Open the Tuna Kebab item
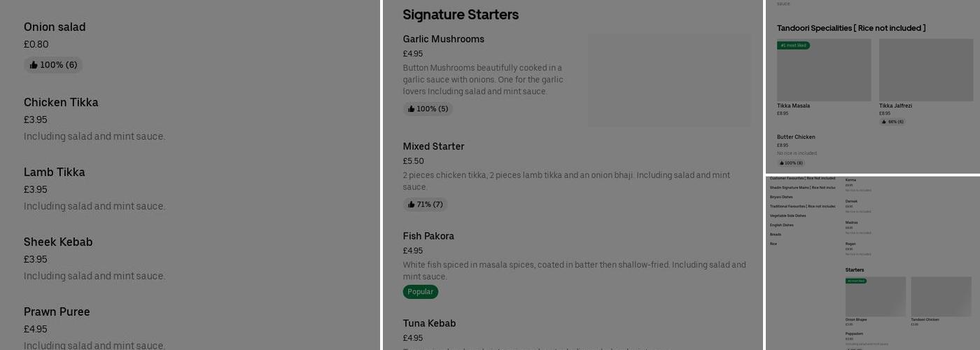The width and height of the screenshot is (980, 350). click(429, 323)
